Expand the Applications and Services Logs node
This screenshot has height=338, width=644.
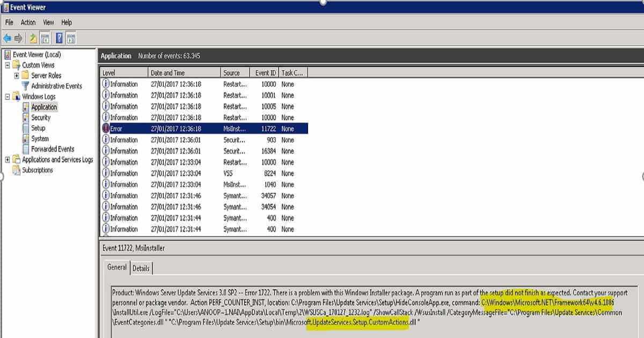point(8,159)
